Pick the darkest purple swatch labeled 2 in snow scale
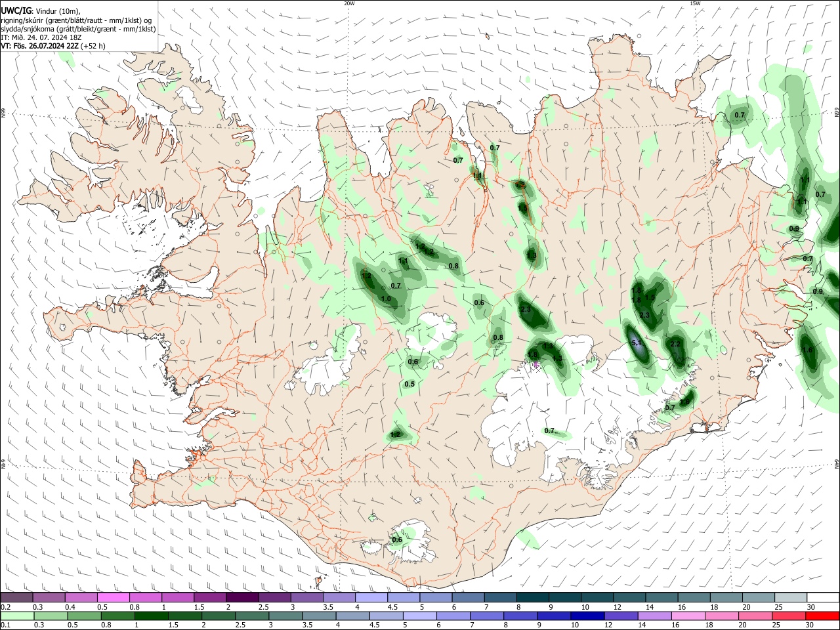 click(x=242, y=598)
